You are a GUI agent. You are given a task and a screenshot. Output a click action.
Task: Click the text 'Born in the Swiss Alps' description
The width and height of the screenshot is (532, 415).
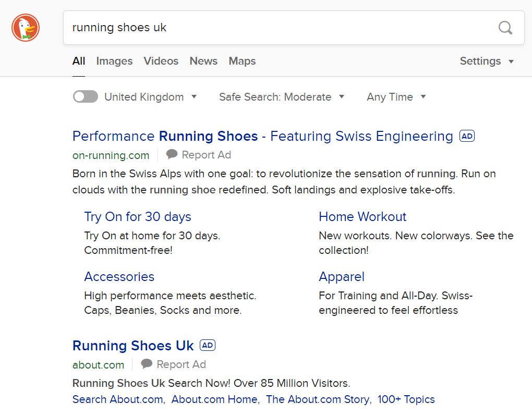pos(284,181)
